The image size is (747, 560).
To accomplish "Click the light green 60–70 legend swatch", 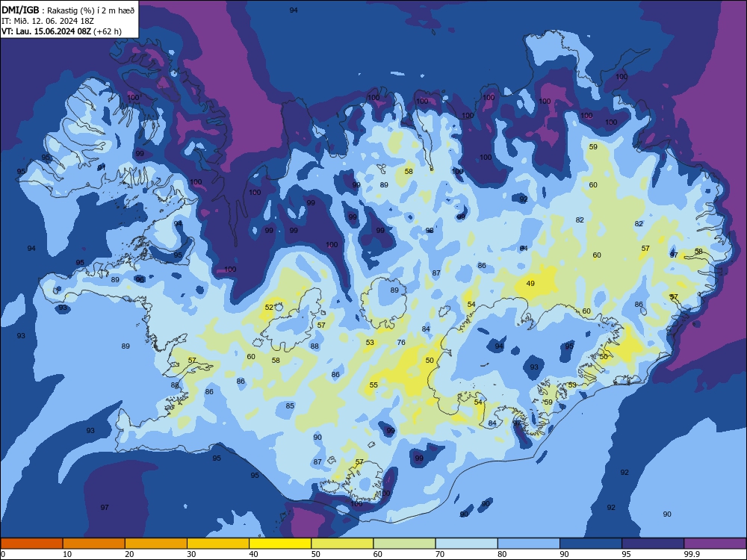I will click(404, 544).
